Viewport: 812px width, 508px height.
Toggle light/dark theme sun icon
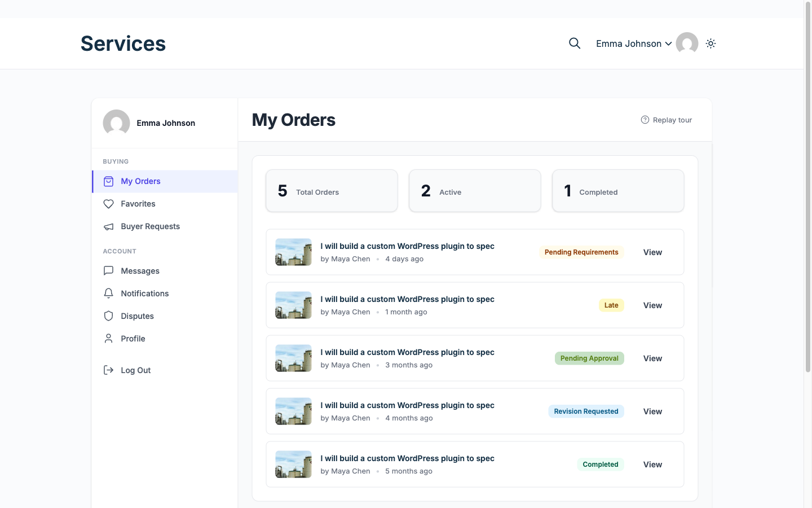pos(710,43)
